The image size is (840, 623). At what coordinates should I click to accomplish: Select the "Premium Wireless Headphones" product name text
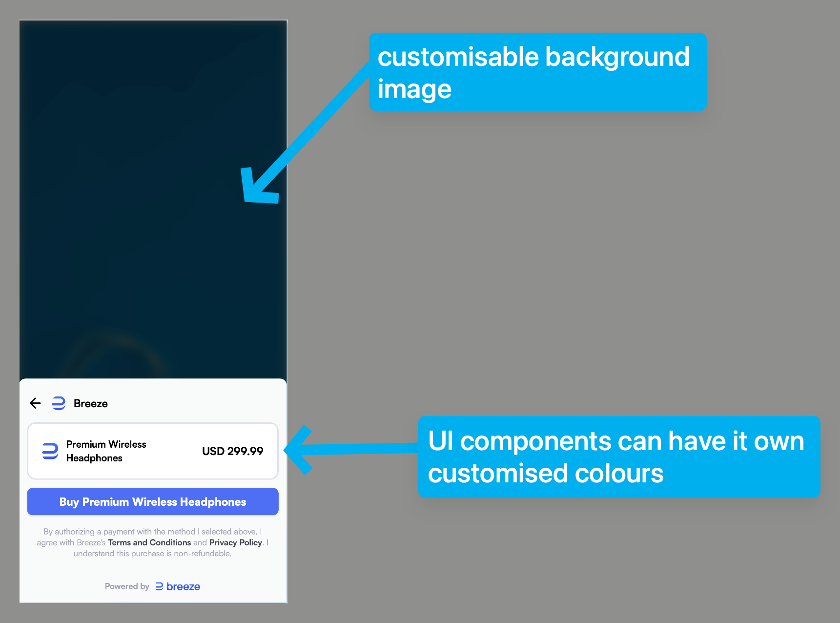[x=106, y=451]
